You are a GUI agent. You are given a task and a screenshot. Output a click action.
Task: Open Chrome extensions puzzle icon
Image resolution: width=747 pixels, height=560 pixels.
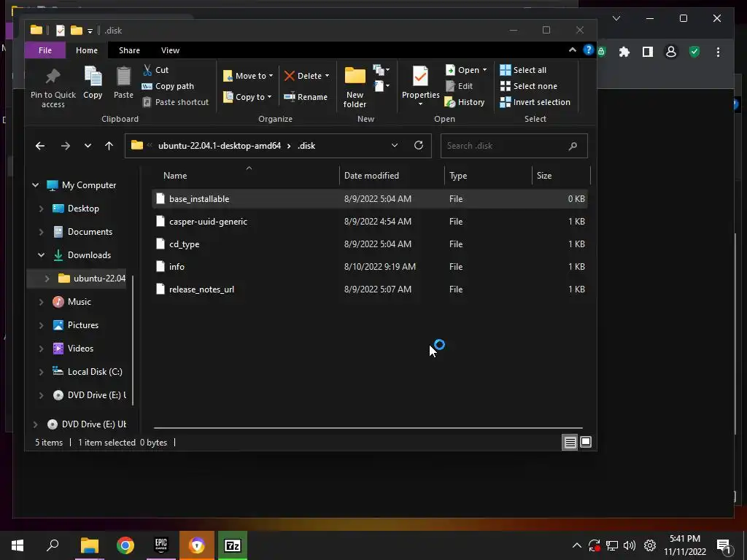point(624,52)
